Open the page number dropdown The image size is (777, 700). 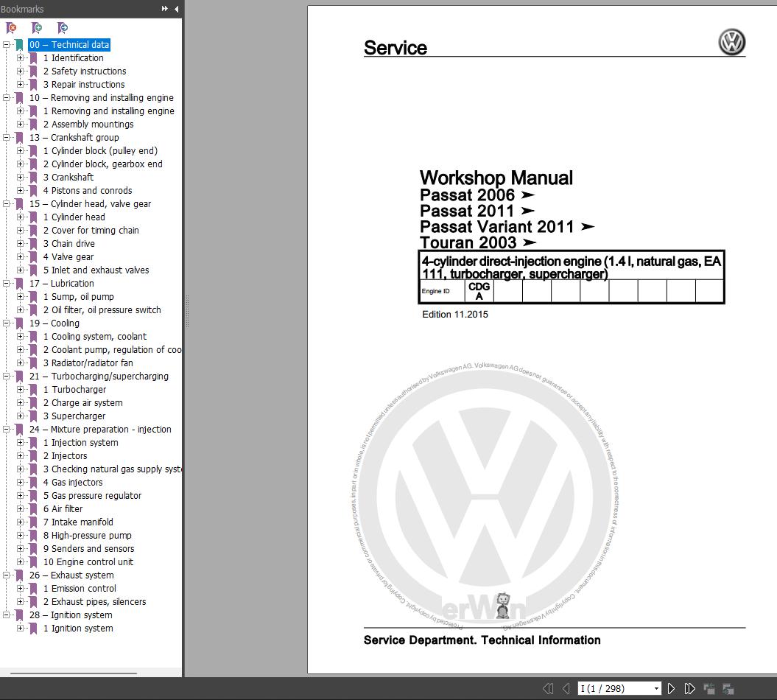657,687
